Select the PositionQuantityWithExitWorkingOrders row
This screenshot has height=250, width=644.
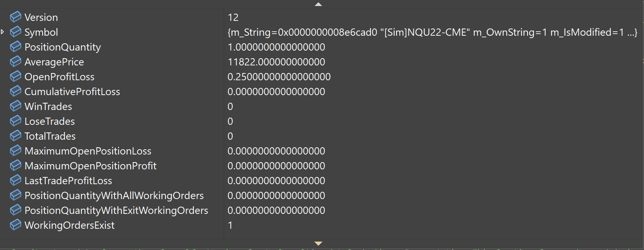pos(116,210)
